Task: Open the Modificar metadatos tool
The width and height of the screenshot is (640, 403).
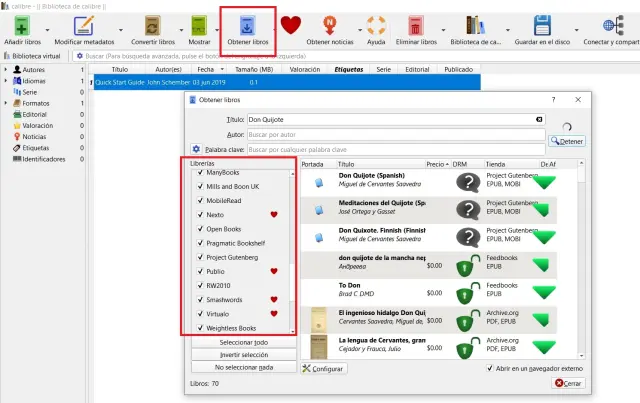Action: click(x=85, y=26)
